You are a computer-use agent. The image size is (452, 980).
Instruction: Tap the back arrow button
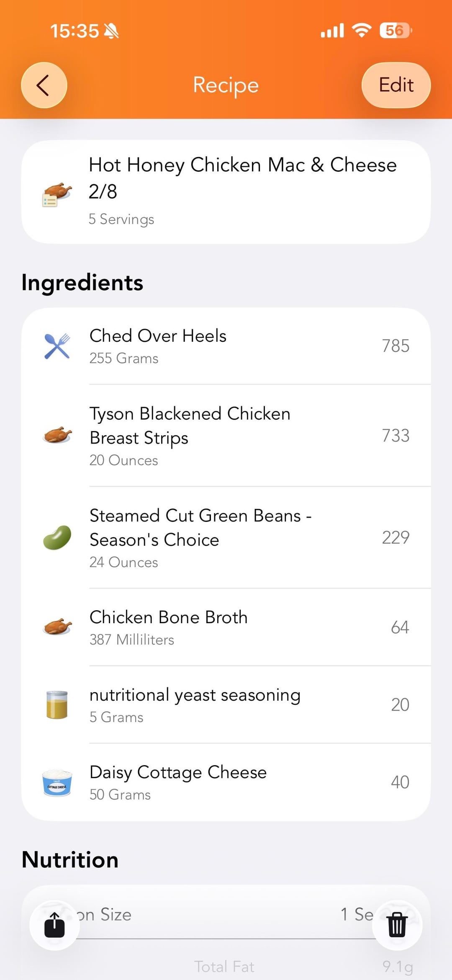(x=44, y=85)
